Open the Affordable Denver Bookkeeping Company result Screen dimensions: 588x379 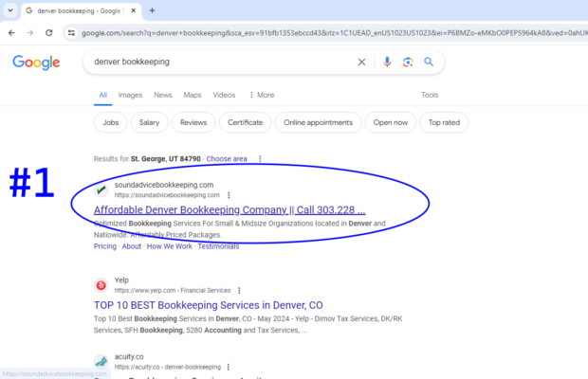tap(229, 209)
